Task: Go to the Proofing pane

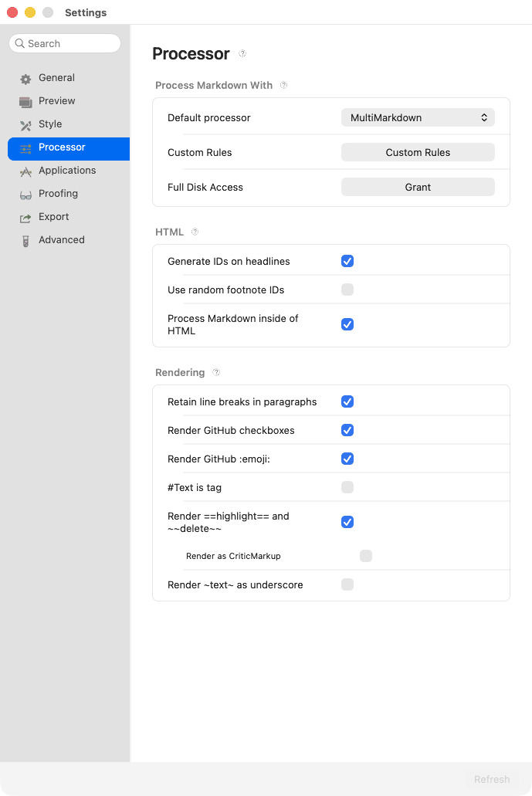Action: click(69, 194)
